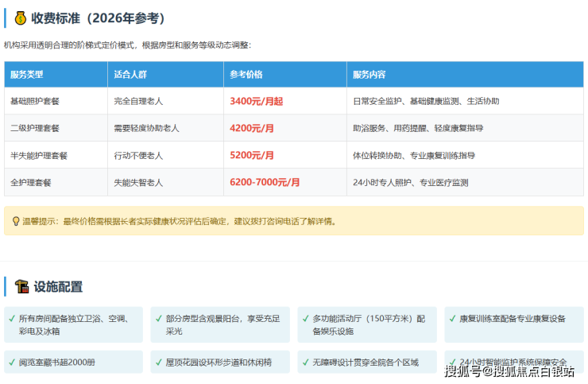Image resolution: width=588 pixels, height=384 pixels.
Task: Click the 二级护理套餐 row label
Action: (x=34, y=128)
